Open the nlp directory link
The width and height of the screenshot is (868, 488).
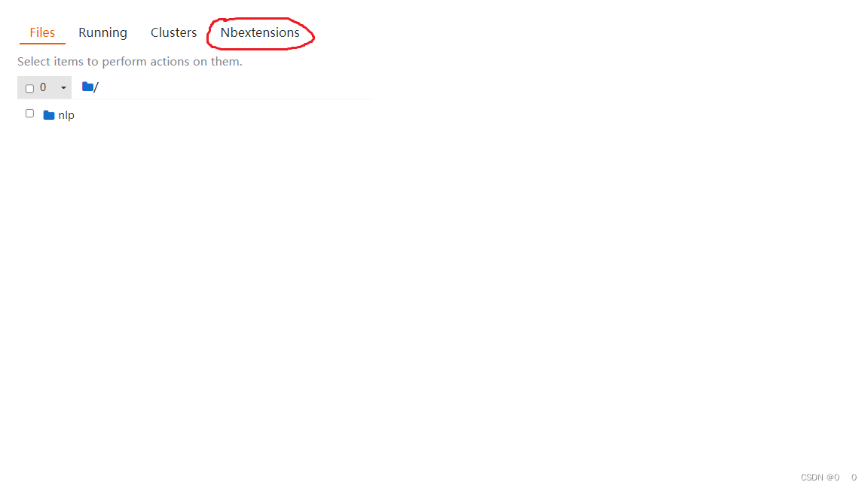66,115
